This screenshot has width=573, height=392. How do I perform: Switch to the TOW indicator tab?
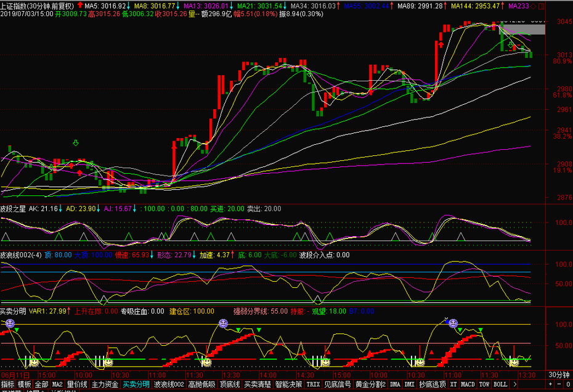point(484,385)
